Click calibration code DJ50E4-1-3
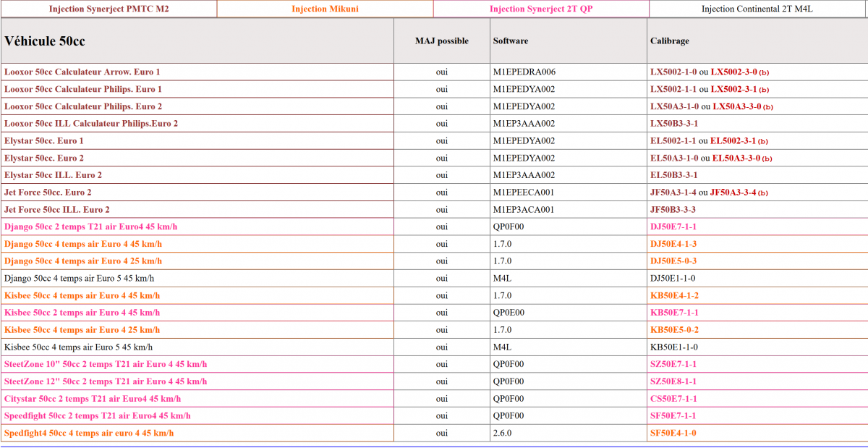 pyautogui.click(x=673, y=244)
